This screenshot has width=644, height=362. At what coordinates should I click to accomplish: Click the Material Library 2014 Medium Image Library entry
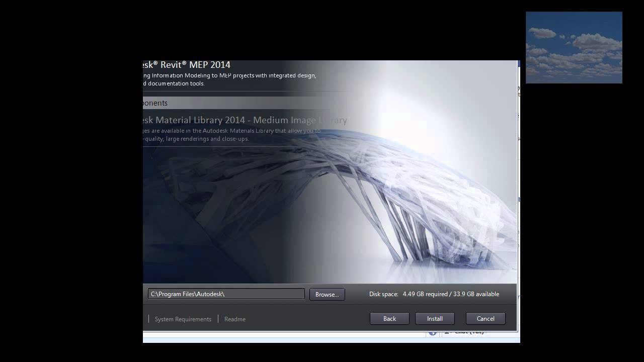tap(245, 120)
